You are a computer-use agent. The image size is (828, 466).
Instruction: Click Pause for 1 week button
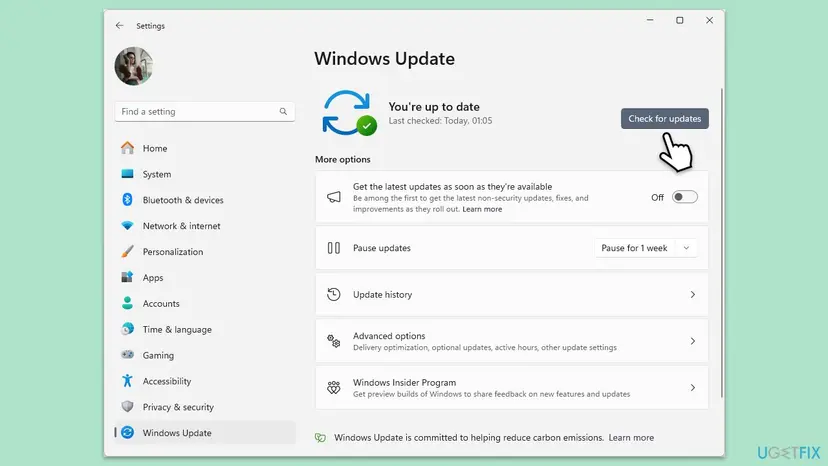click(x=634, y=248)
